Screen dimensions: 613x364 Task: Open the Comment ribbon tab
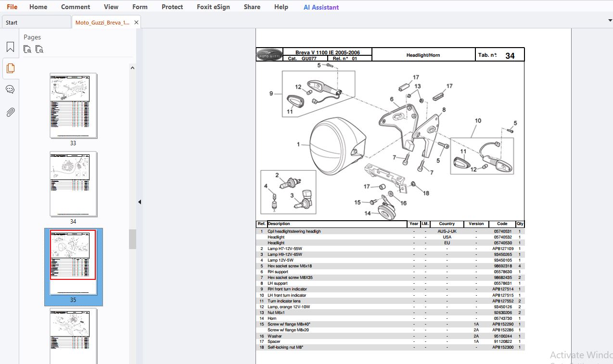click(76, 7)
